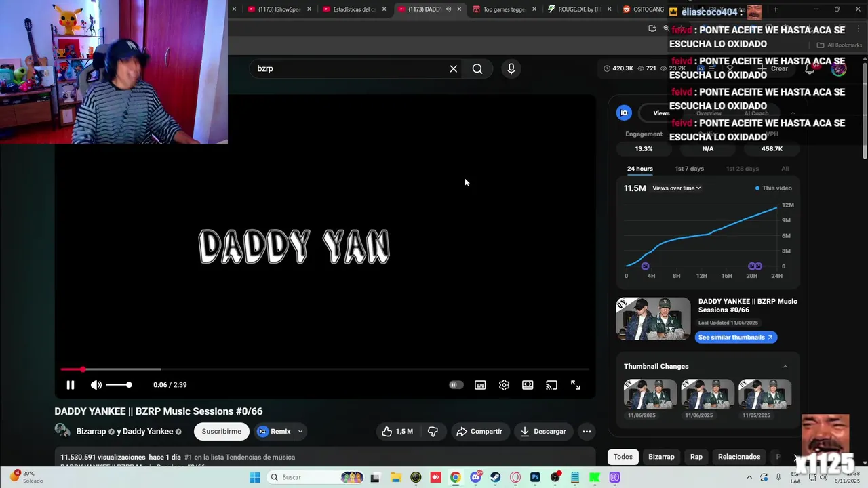Screen dimensions: 868x488
Task: Mute the video using the speaker icon
Action: [x=96, y=385]
